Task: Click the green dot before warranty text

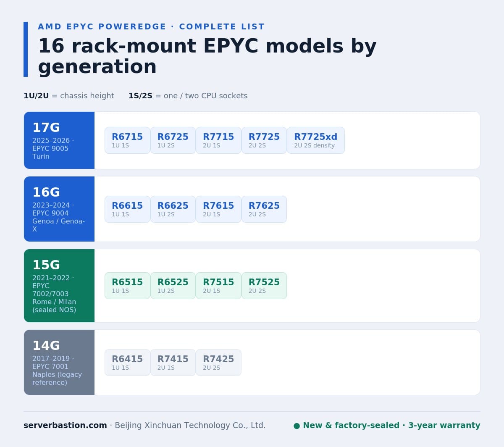Action: [x=297, y=426]
